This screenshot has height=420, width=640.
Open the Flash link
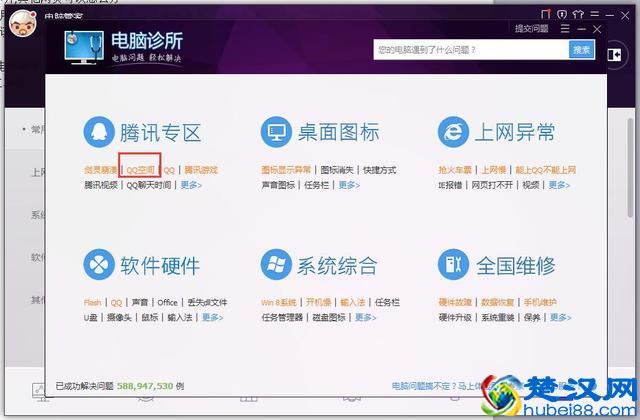point(92,302)
